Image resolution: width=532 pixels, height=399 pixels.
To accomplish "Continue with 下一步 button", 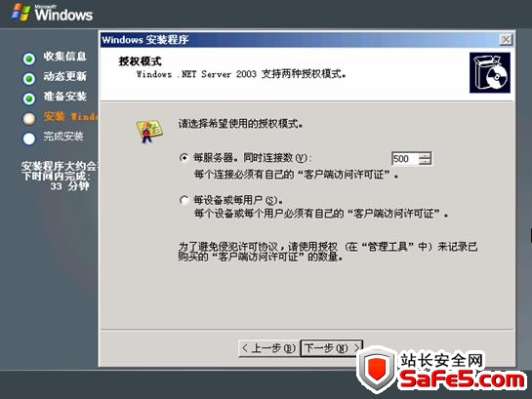I will coord(332,348).
